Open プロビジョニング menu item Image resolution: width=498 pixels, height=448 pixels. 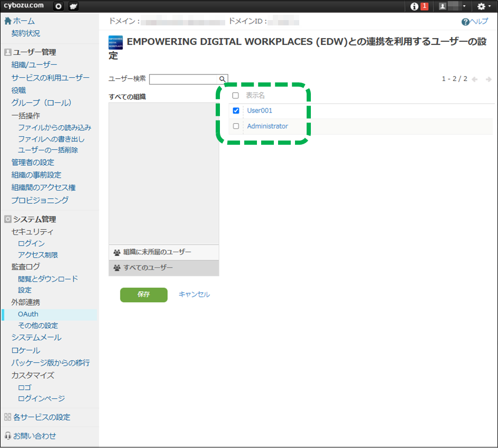pos(40,200)
